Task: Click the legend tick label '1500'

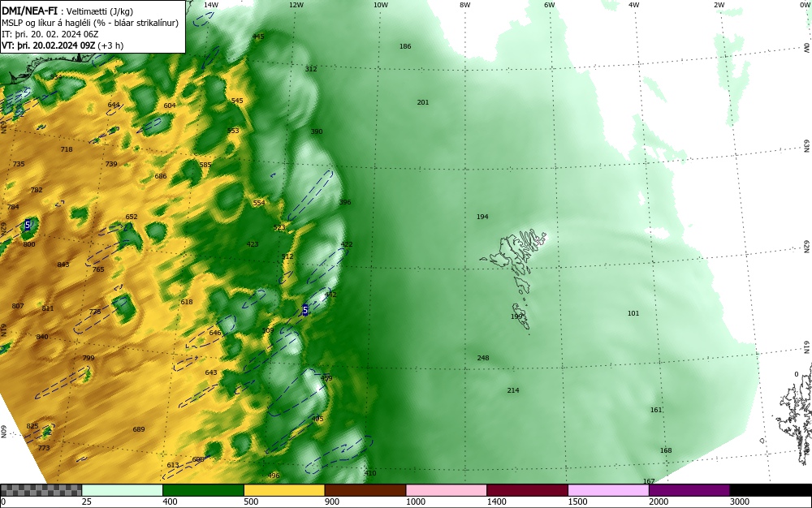Action: click(577, 502)
